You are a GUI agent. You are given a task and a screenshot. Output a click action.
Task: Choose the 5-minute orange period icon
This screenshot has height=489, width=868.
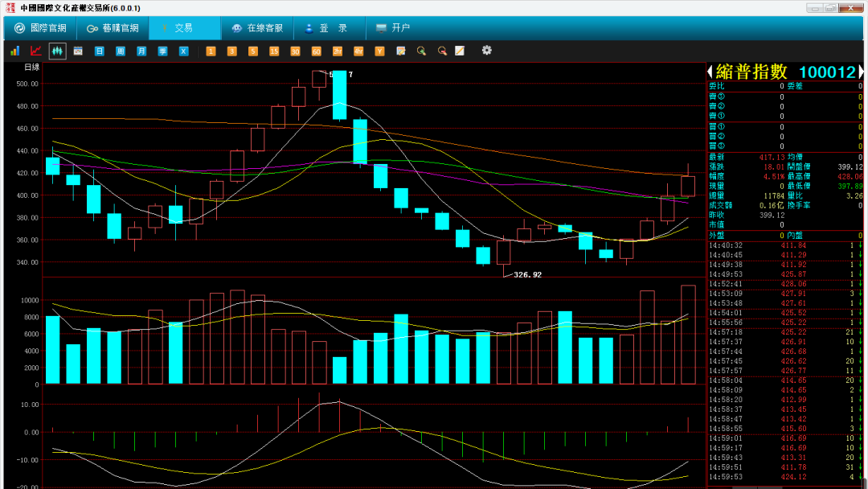(x=253, y=51)
